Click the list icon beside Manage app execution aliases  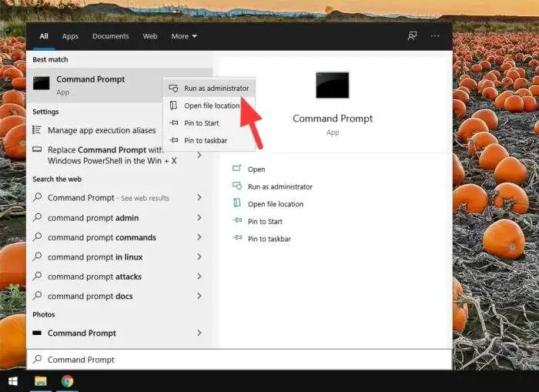[x=37, y=130]
